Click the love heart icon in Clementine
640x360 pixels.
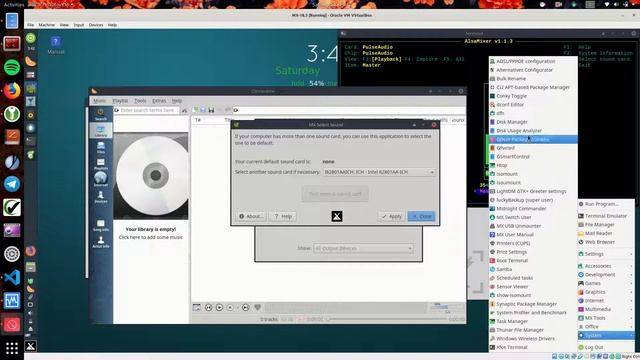pos(258,307)
